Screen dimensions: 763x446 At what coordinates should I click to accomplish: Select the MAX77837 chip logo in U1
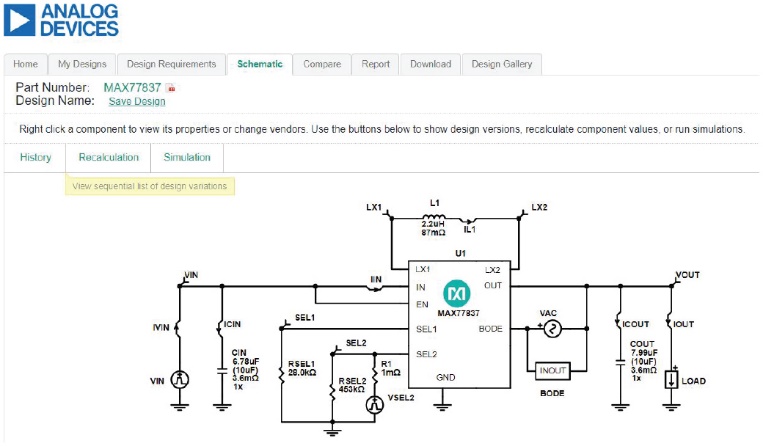point(458,294)
